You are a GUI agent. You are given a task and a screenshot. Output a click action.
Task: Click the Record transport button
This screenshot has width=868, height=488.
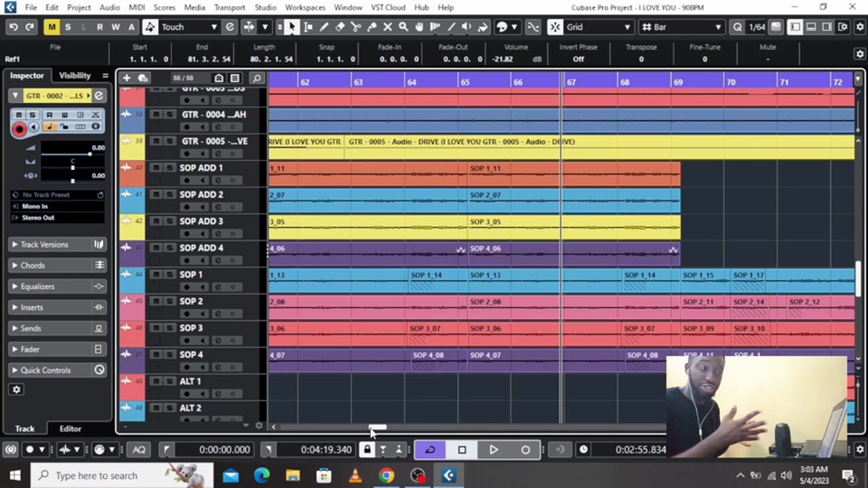(x=525, y=449)
